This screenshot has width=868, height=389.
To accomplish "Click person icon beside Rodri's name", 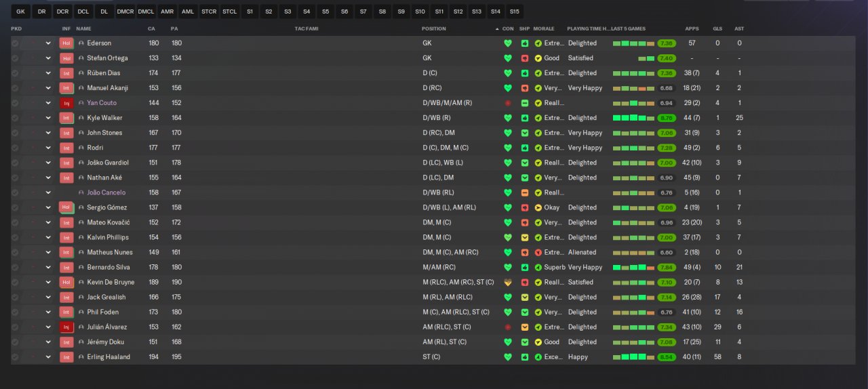I will click(x=81, y=148).
